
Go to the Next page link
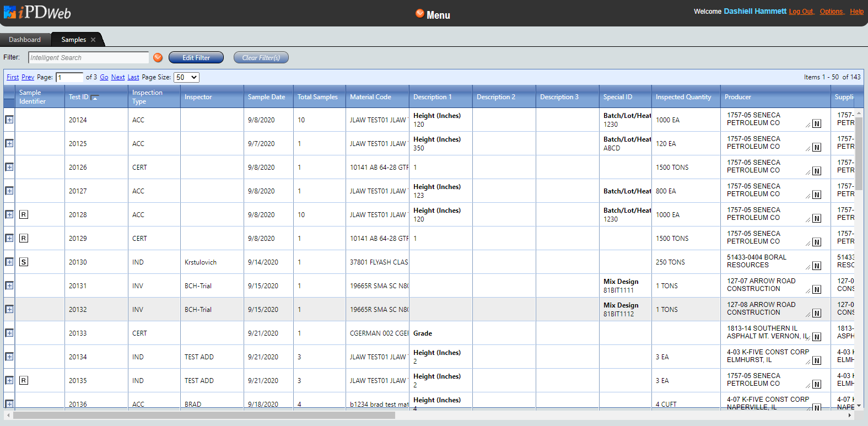118,77
